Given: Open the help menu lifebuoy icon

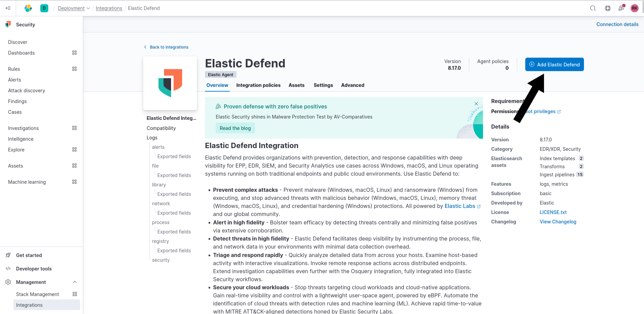Looking at the screenshot, I should 608,8.
